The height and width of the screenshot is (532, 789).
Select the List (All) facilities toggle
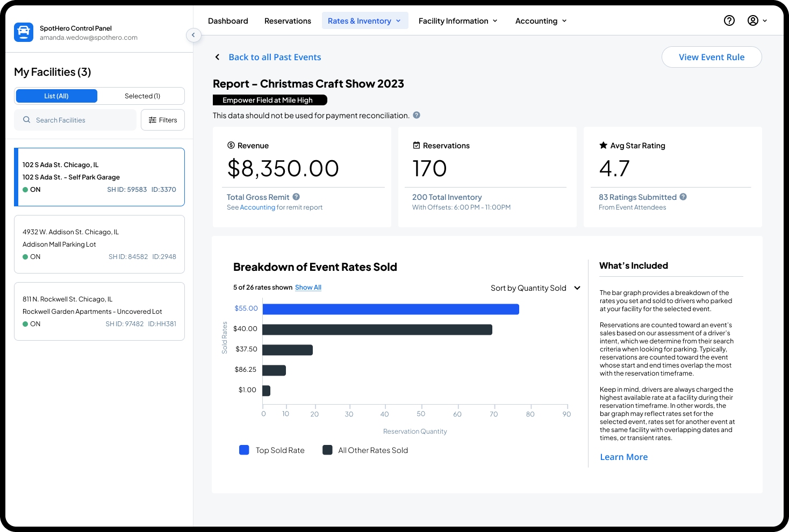point(56,96)
